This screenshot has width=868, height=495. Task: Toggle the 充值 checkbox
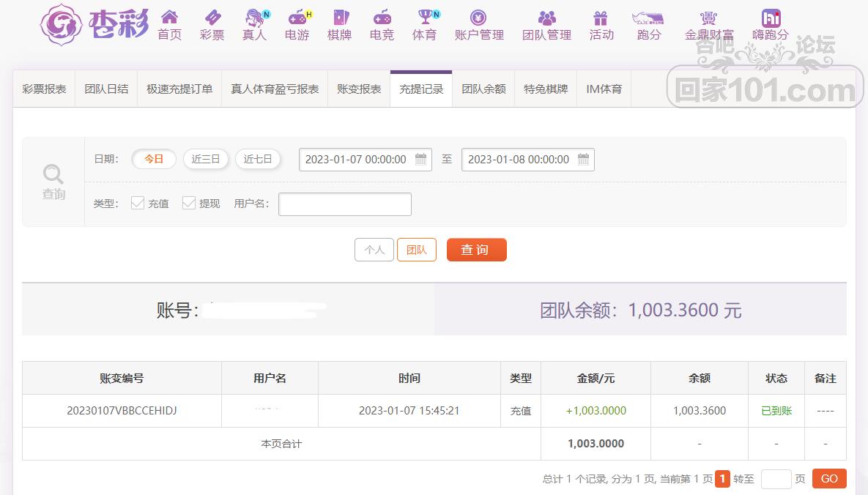138,204
